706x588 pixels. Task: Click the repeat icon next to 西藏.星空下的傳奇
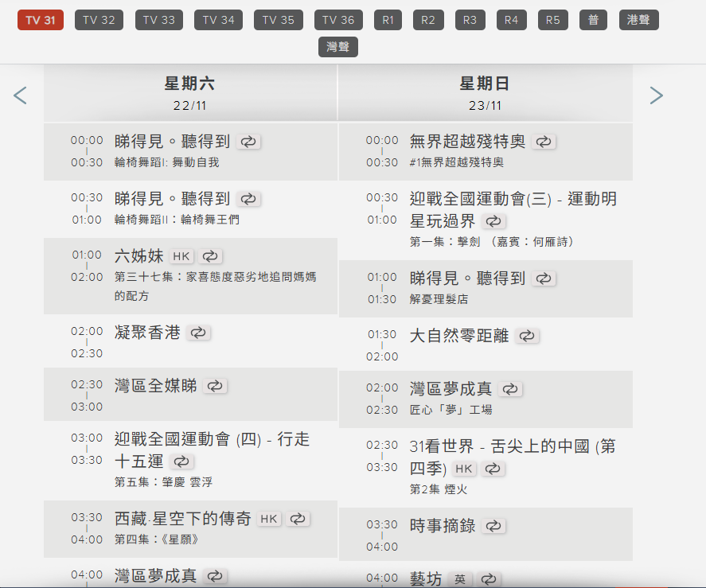pyautogui.click(x=298, y=517)
